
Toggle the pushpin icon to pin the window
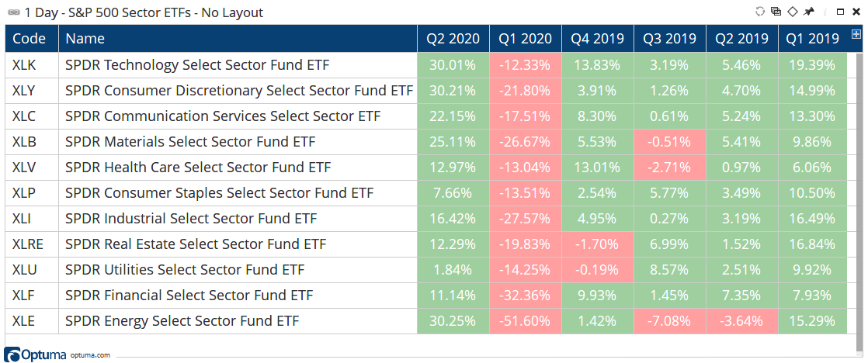[809, 11]
